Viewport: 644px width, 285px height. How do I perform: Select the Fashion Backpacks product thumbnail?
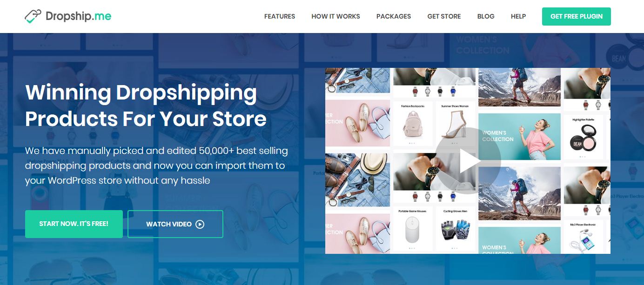pos(412,124)
